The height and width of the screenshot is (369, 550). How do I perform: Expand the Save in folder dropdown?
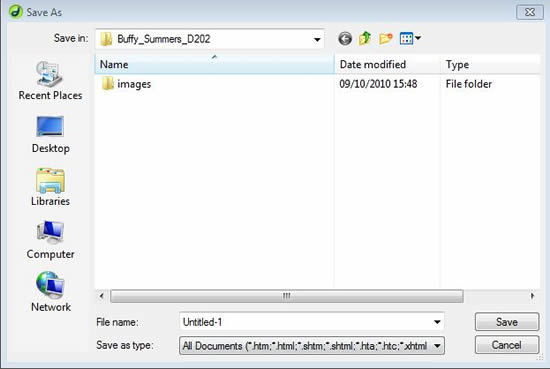coord(317,39)
